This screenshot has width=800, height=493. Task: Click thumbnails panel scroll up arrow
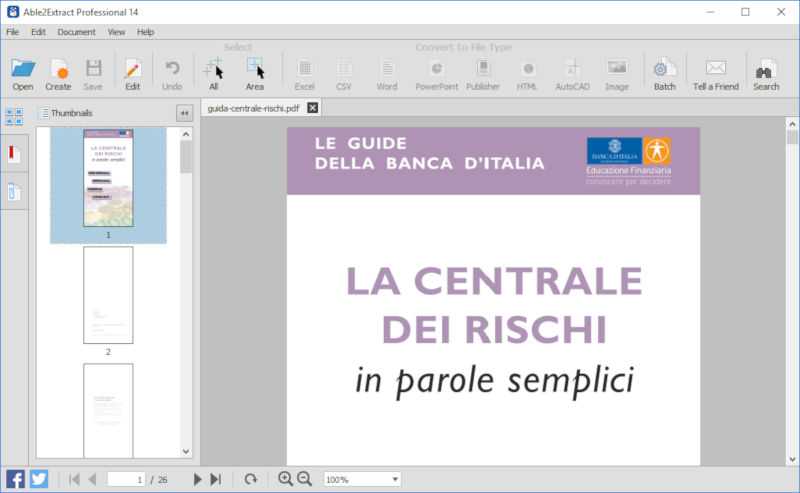tap(186, 134)
